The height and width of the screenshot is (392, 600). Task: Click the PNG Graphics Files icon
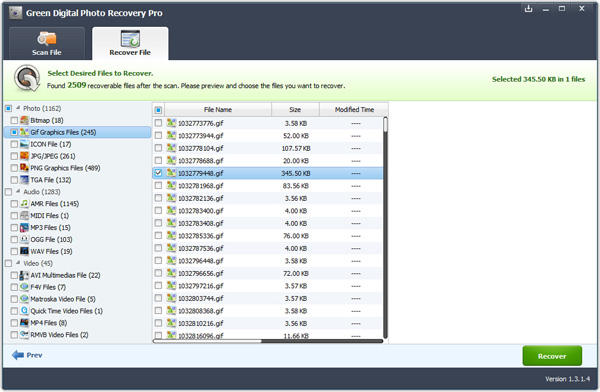pos(24,168)
